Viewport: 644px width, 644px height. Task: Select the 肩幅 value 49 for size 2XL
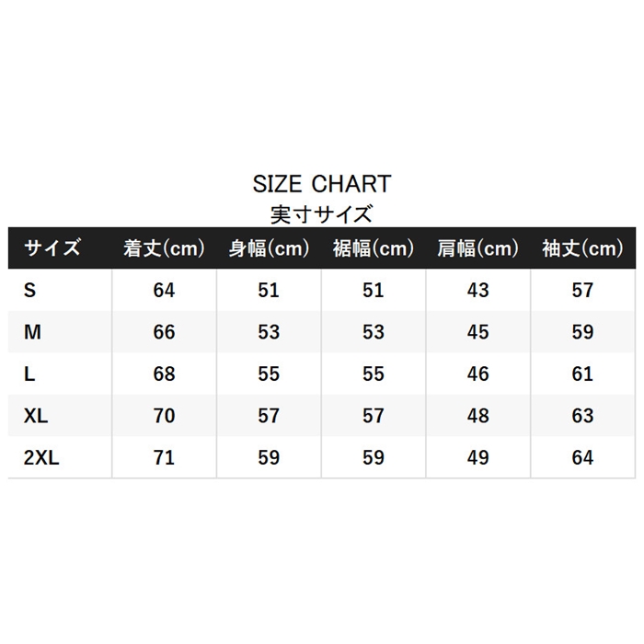point(477,458)
